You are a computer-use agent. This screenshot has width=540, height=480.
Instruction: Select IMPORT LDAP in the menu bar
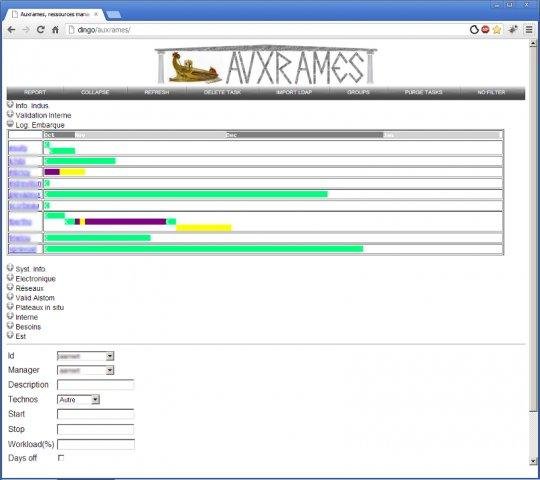(x=294, y=92)
